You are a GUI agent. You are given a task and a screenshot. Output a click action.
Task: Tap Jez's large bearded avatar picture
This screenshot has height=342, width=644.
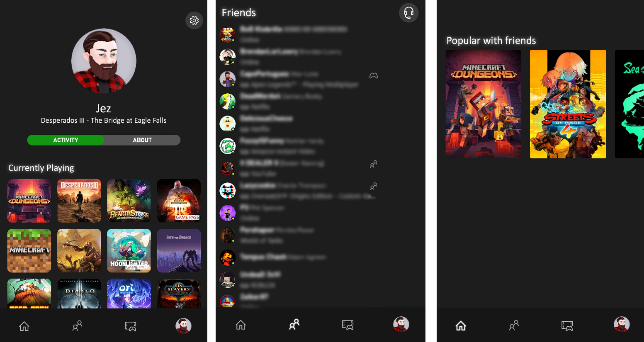click(104, 61)
